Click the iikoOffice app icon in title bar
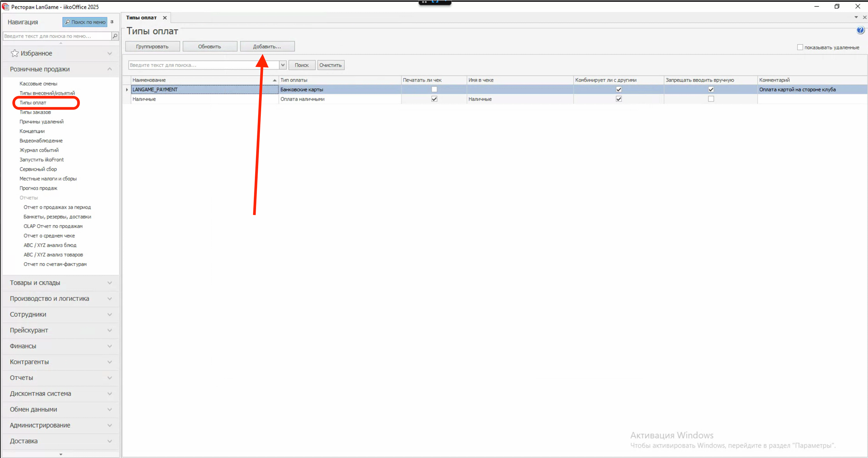 tap(5, 6)
